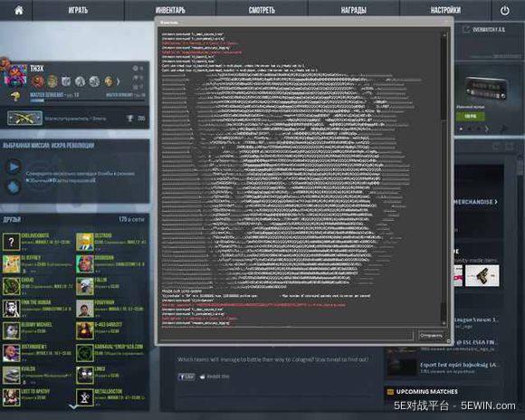Select the second gold coin medal
Viewport: 525px width, 420px height.
(x=52, y=81)
